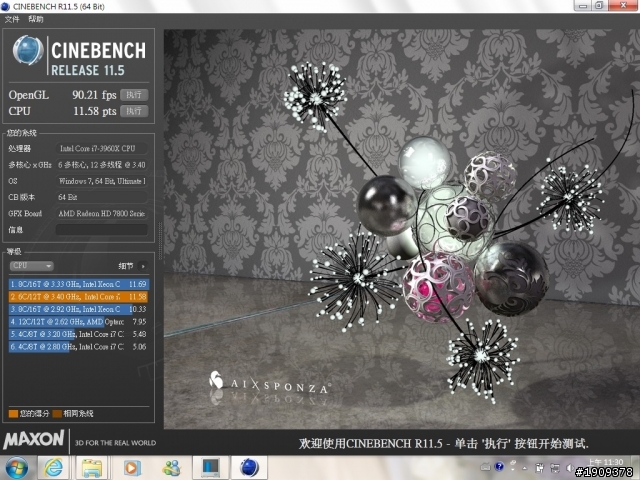Screen dimensions: 640x480
Task: Open Windows Live Messenger taskbar icon
Action: [x=171, y=468]
